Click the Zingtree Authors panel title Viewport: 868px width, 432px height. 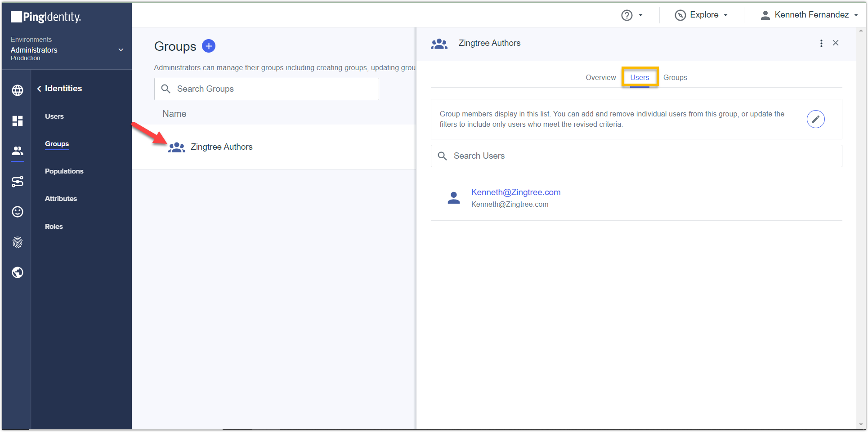click(x=489, y=43)
